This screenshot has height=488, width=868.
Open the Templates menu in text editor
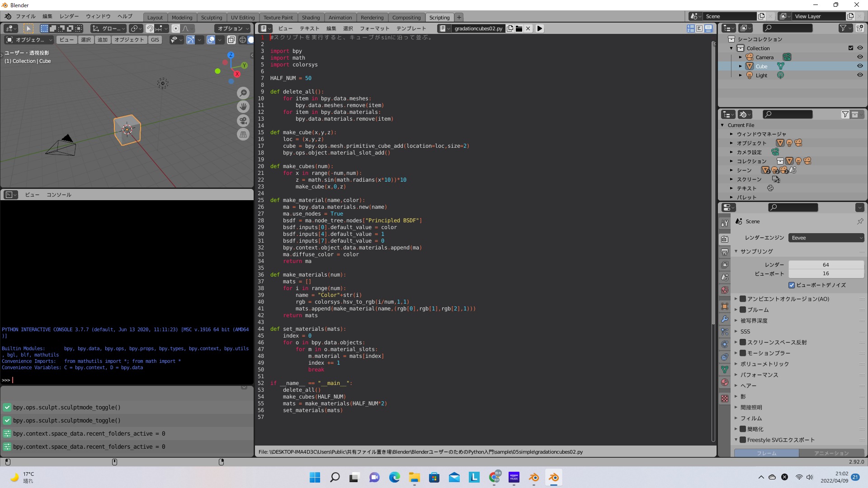pyautogui.click(x=411, y=28)
